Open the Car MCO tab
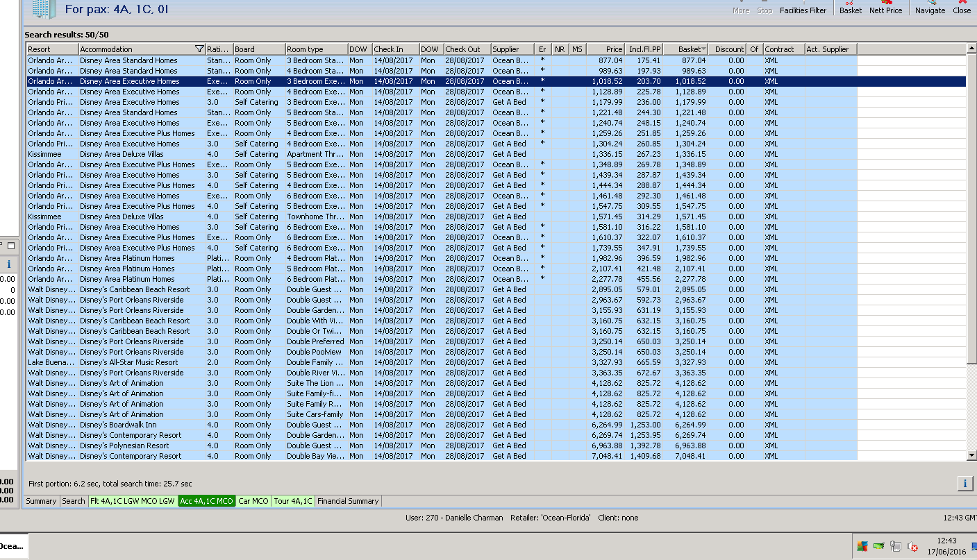The height and width of the screenshot is (560, 977). pos(253,501)
